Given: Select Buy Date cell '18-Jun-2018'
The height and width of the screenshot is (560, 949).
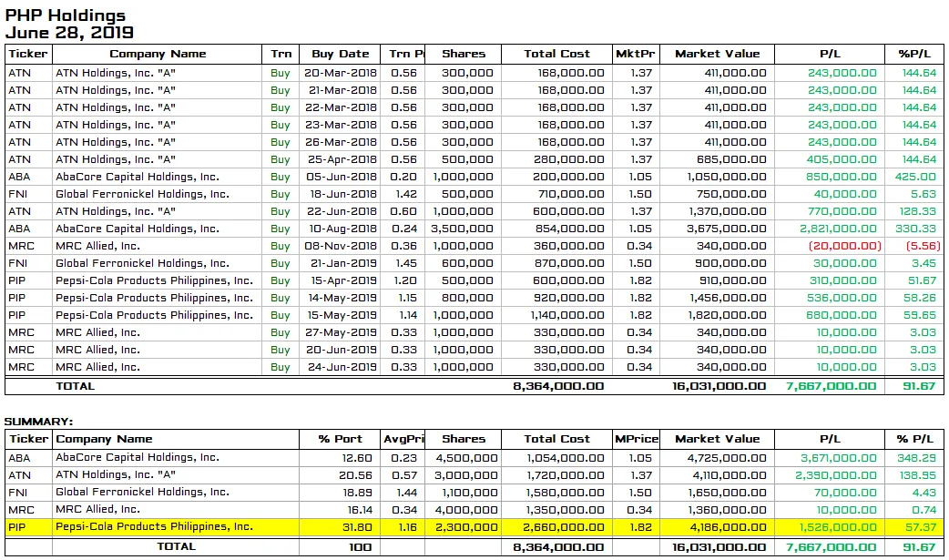Looking at the screenshot, I should (x=343, y=194).
